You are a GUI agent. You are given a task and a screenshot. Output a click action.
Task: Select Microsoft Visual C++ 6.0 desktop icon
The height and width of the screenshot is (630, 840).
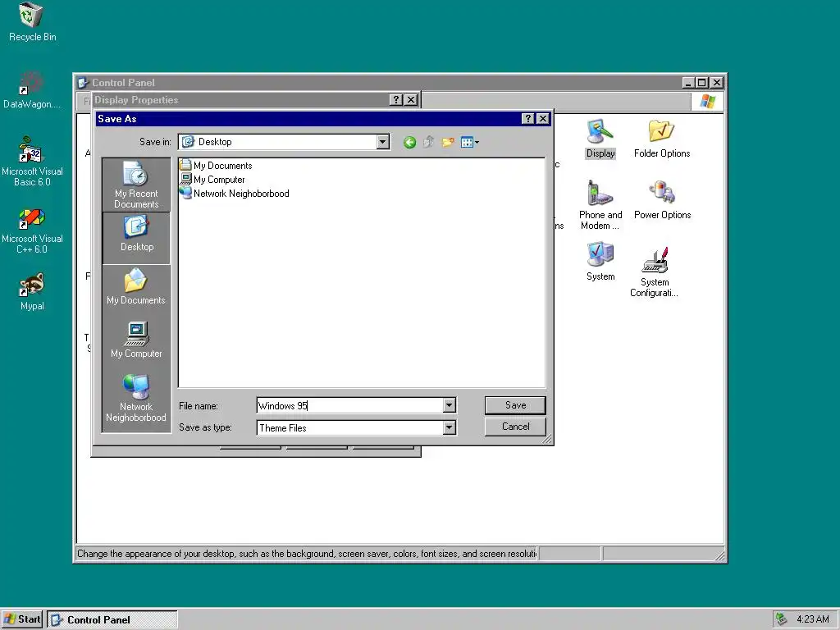pos(32,231)
